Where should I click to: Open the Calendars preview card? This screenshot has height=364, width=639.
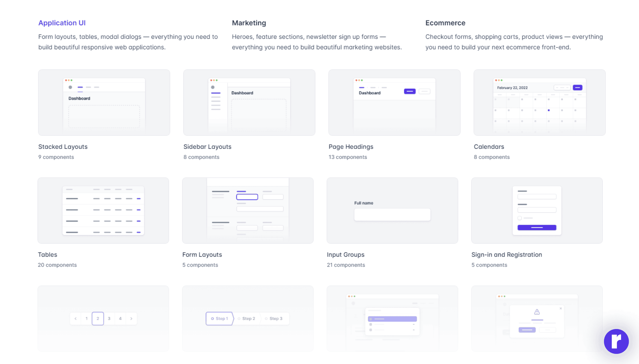coord(540,102)
